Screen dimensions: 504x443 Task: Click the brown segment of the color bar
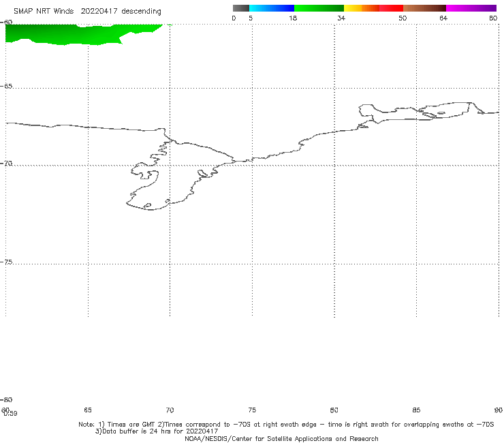click(424, 8)
